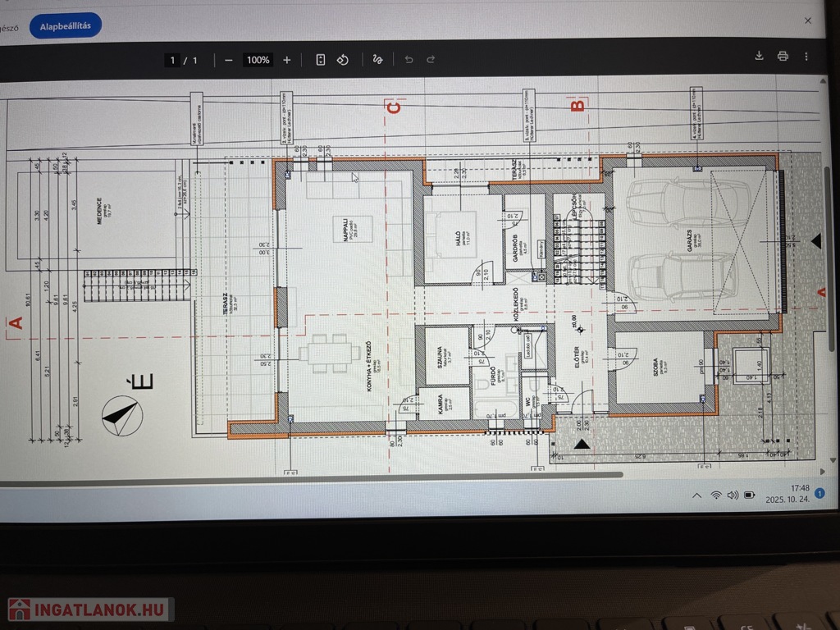The height and width of the screenshot is (630, 840).
Task: Click the horizontal scrollbar under the plan
Action: coord(328,476)
